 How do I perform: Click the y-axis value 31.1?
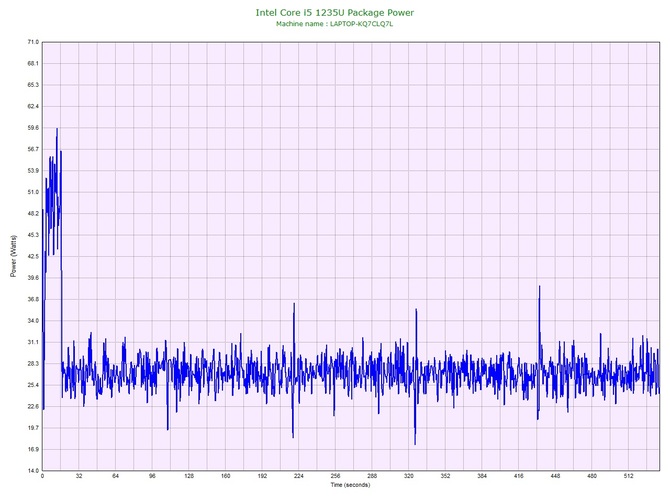[x=33, y=342]
